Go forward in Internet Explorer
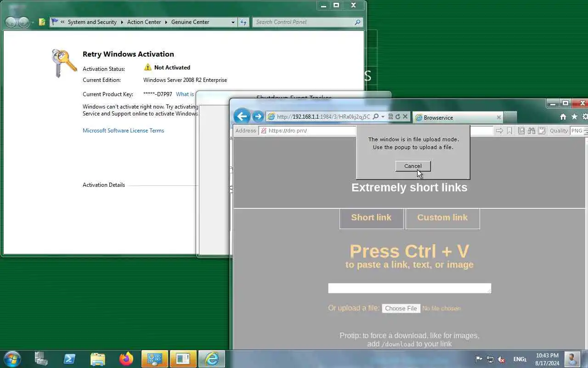 coord(258,117)
